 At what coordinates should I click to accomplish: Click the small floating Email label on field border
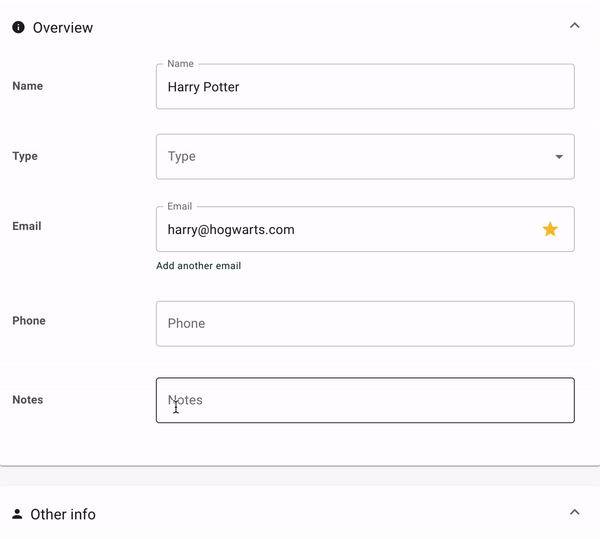point(179,206)
